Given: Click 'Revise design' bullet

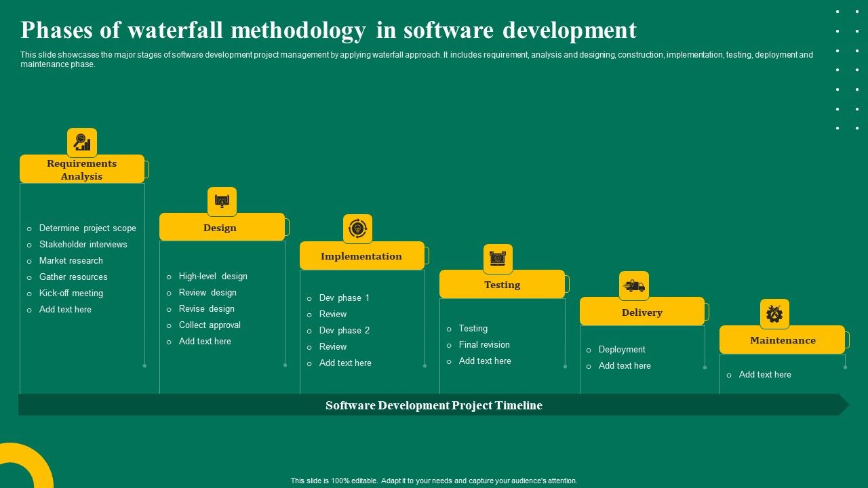Looking at the screenshot, I should (207, 308).
